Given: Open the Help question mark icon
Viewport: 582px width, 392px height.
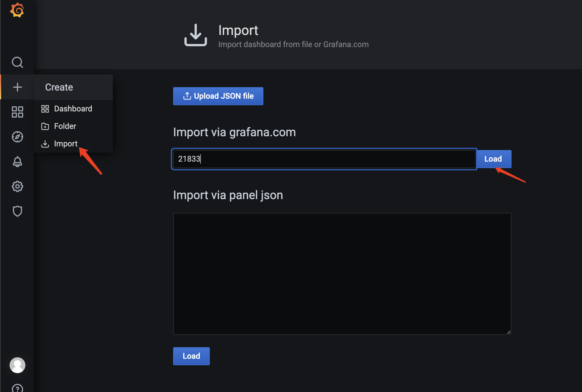Looking at the screenshot, I should 17,389.
